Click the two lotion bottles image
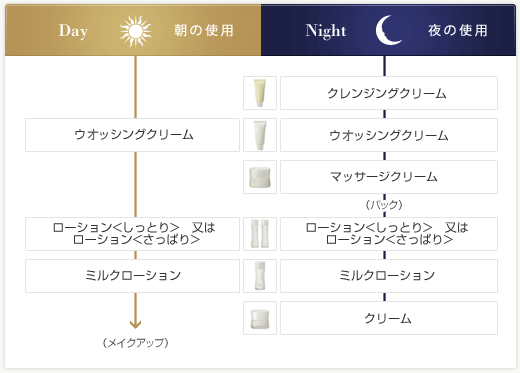The width and height of the screenshot is (520, 373). click(260, 234)
